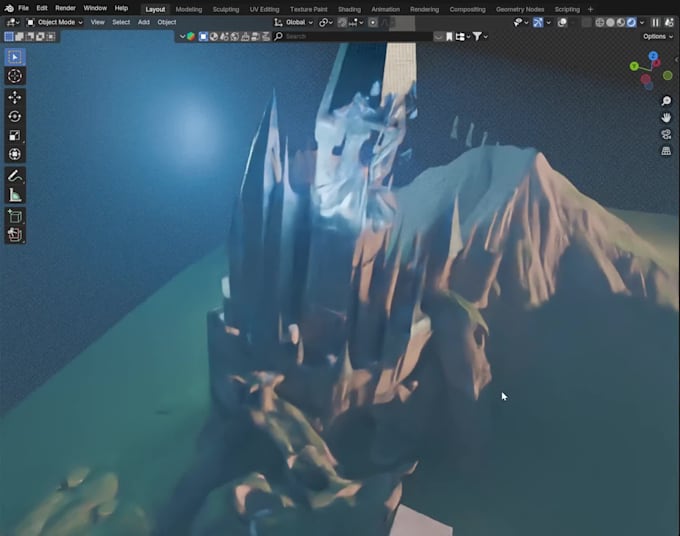Viewport: 680px width, 536px height.
Task: Switch to the Modeling workspace tab
Action: (189, 9)
